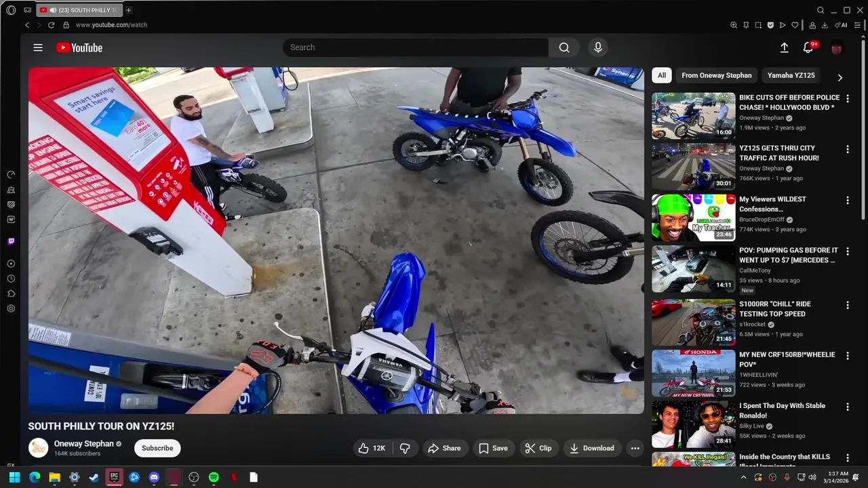868x488 pixels.
Task: Add page to bookmarks heart icon
Action: click(x=795, y=25)
